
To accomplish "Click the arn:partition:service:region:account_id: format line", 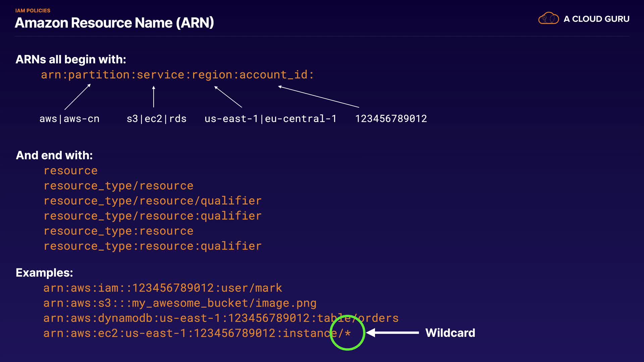I will [177, 75].
